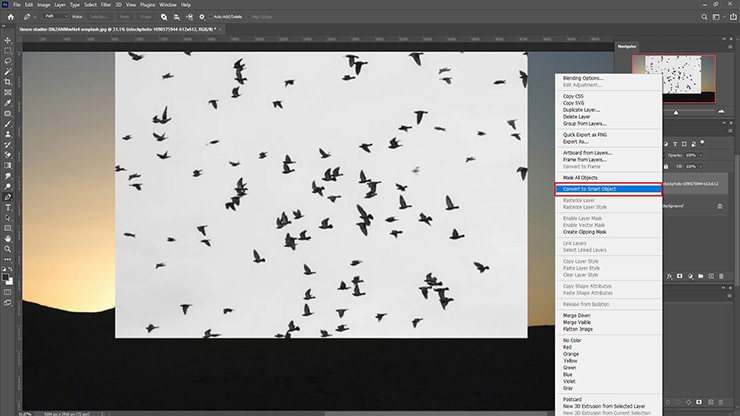Click the Shape button in options bar

(146, 17)
